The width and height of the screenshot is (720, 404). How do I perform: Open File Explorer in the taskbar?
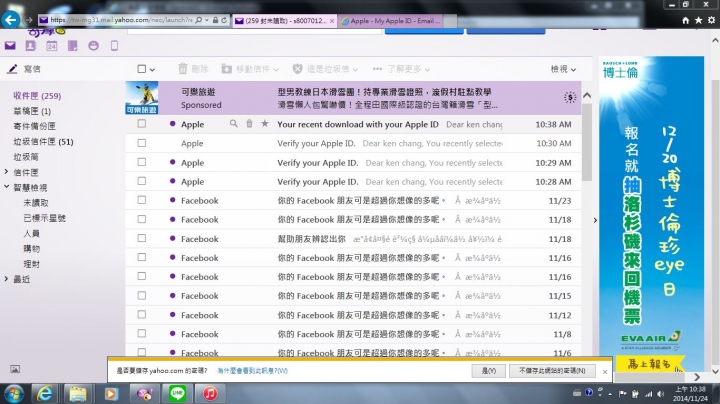click(78, 393)
